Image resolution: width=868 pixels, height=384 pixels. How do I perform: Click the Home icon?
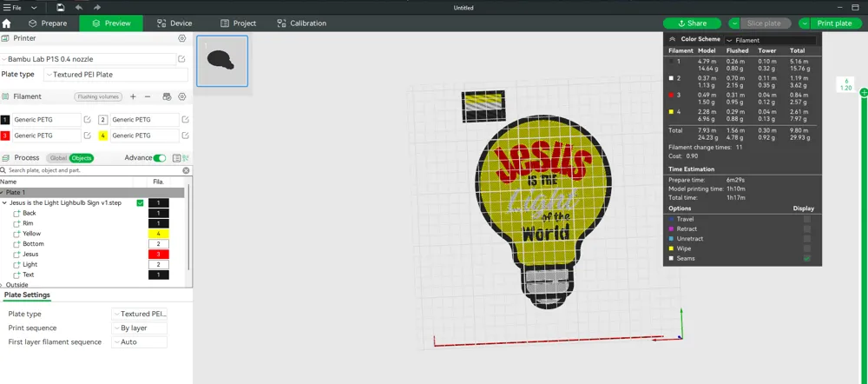(x=7, y=23)
